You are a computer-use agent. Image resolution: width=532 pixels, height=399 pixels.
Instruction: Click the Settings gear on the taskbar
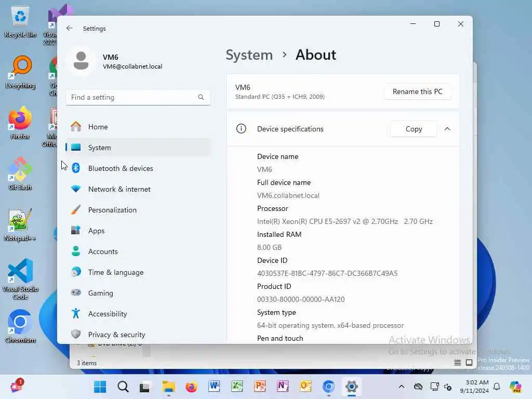[352, 387]
